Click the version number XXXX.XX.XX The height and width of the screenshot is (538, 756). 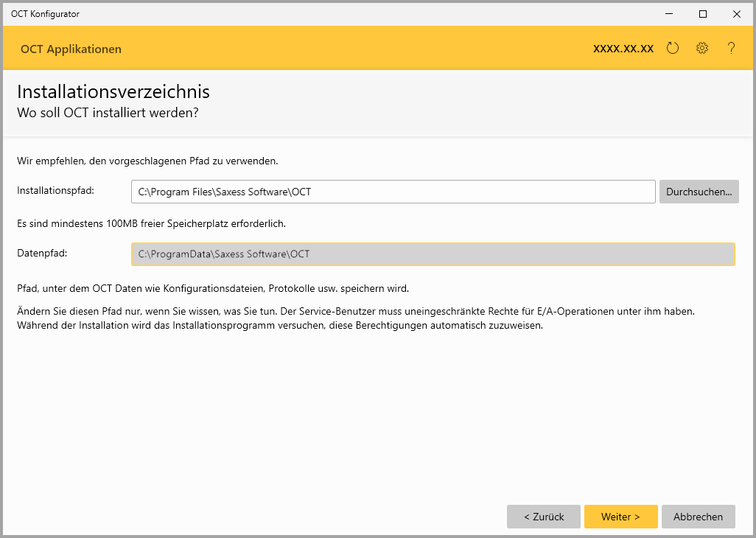click(x=623, y=49)
